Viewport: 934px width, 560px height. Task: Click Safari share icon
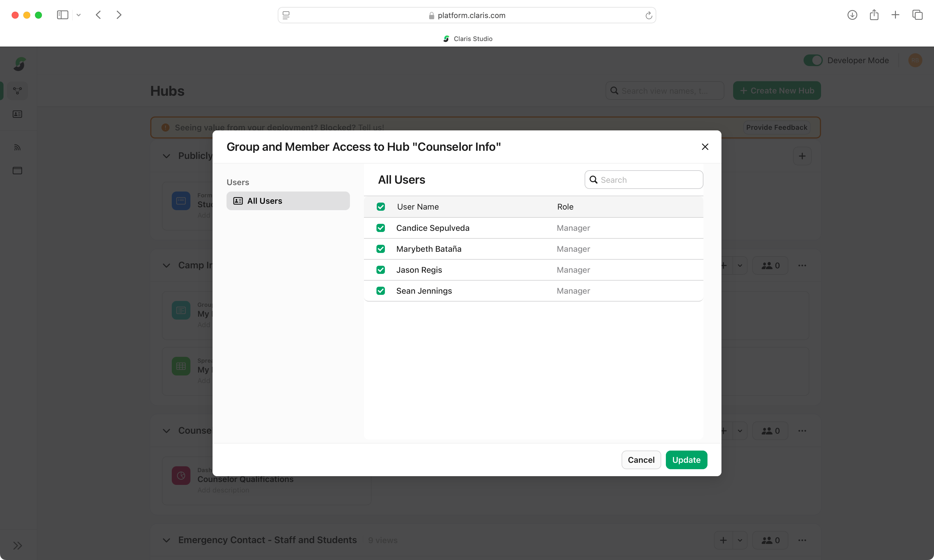click(x=874, y=15)
